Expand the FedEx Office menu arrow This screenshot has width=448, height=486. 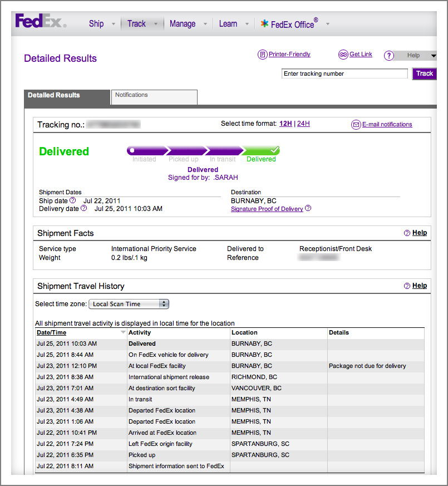click(327, 24)
